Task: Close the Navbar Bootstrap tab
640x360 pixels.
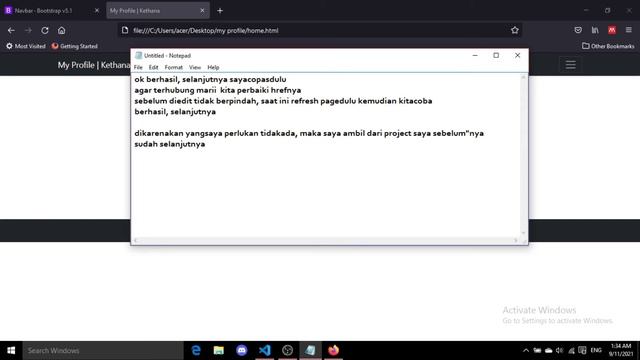Action: pos(97,11)
